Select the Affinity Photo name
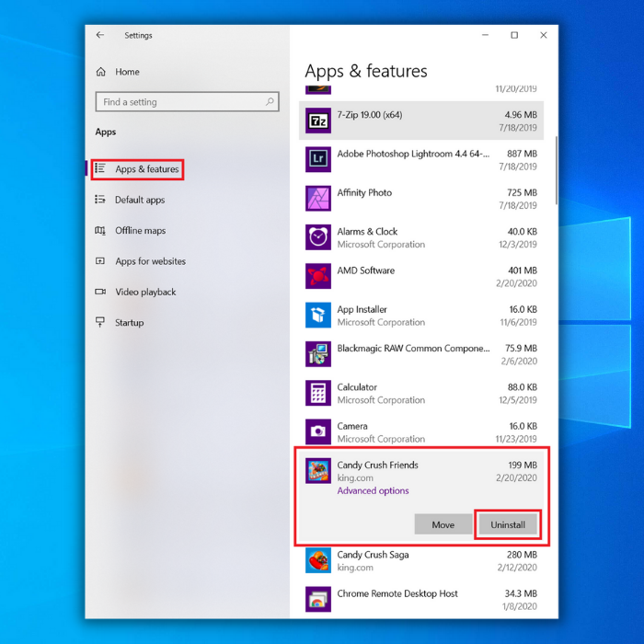Viewport: 644px width, 644px height. coord(364,192)
